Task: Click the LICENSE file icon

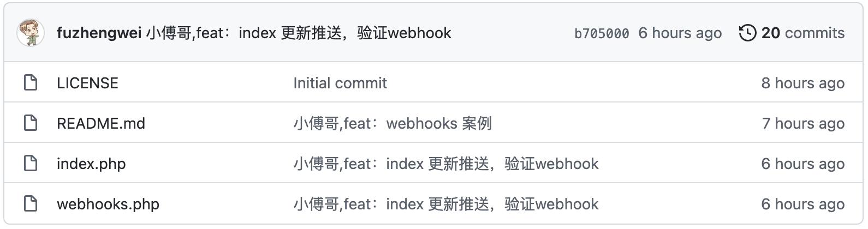Action: coord(31,83)
